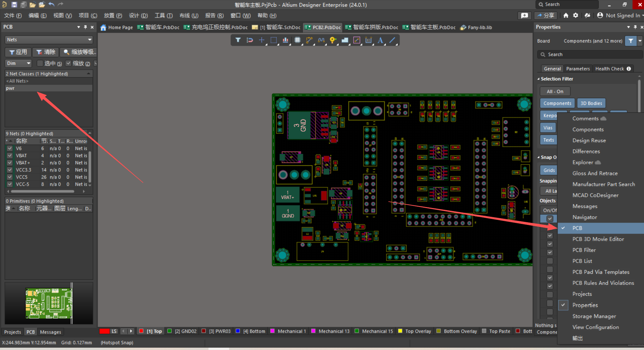The width and height of the screenshot is (644, 350).
Task: Click the feedback chat bubble icon
Action: click(x=525, y=16)
